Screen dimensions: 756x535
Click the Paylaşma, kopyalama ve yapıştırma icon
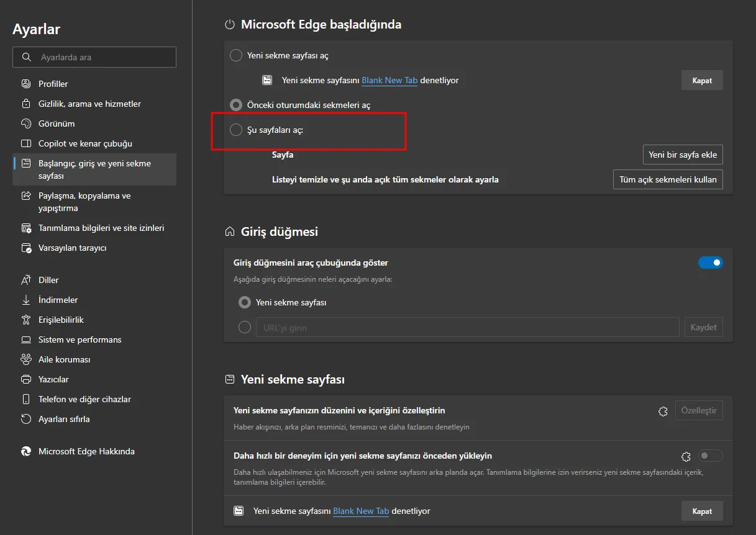(26, 196)
